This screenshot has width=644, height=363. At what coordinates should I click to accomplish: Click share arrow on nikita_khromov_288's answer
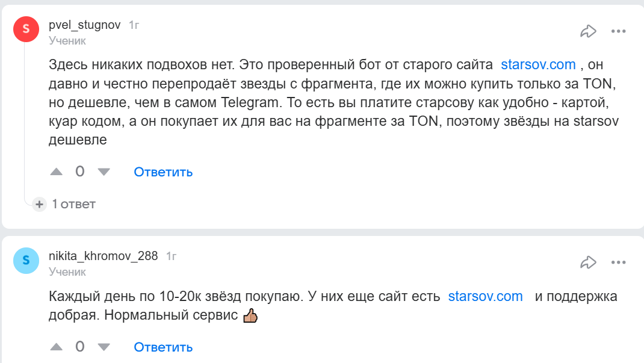pos(588,262)
